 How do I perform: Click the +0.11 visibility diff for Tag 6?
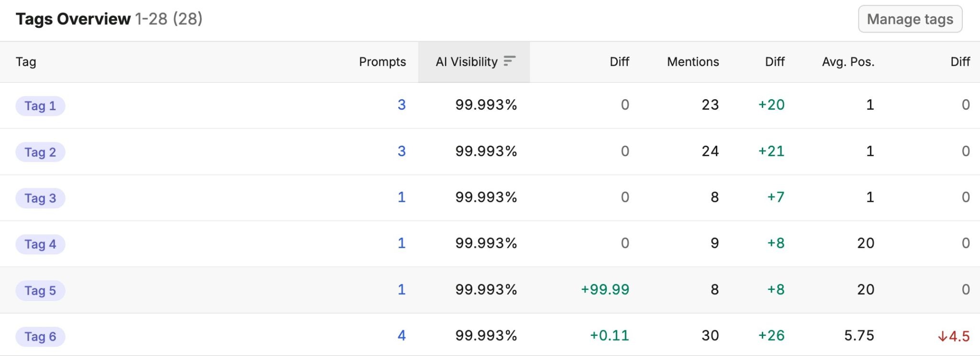coord(609,336)
